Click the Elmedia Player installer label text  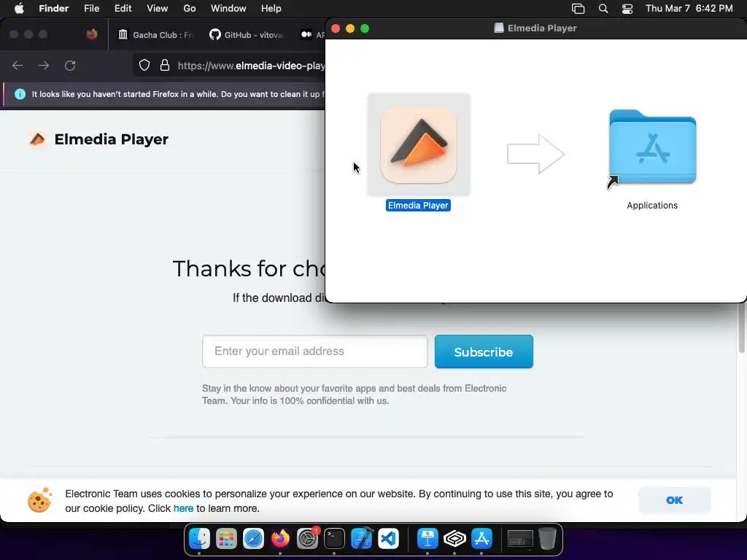(418, 205)
